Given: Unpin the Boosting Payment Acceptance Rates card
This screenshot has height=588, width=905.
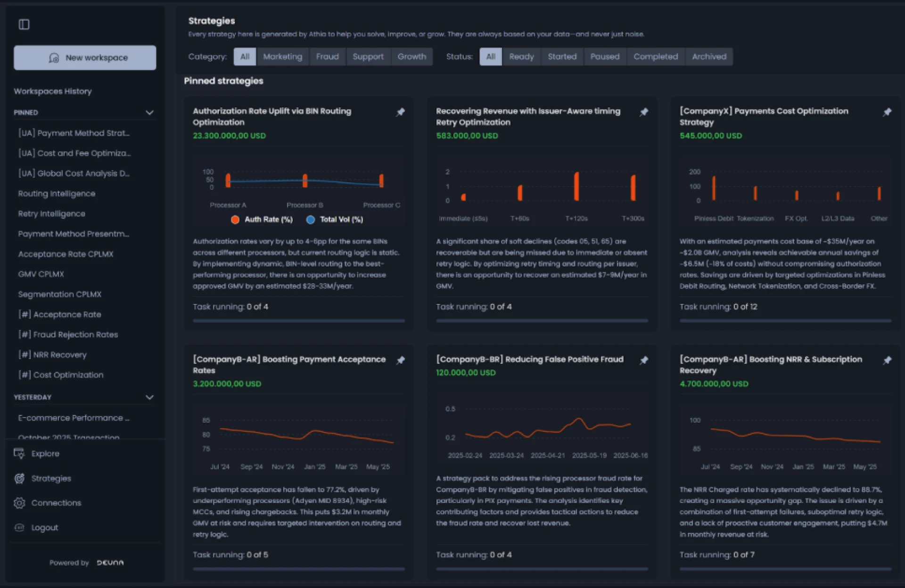Looking at the screenshot, I should pyautogui.click(x=401, y=360).
